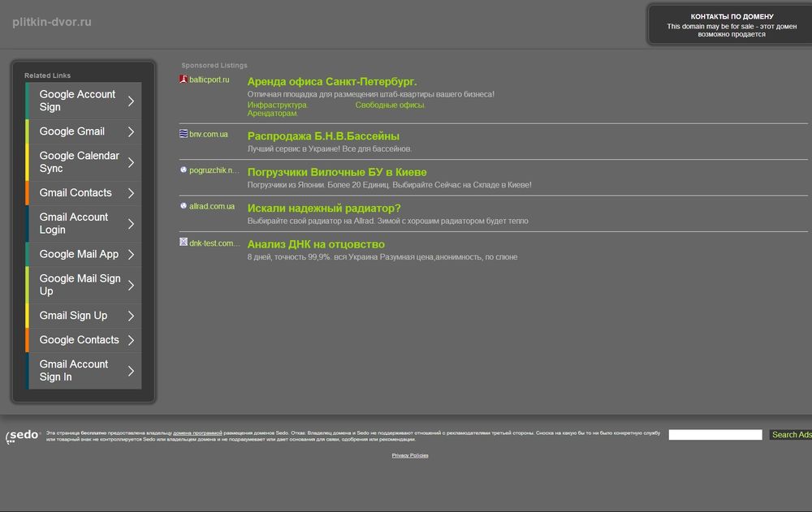Click the Арендаторам sublink
Image resolution: width=812 pixels, height=512 pixels.
pos(272,113)
